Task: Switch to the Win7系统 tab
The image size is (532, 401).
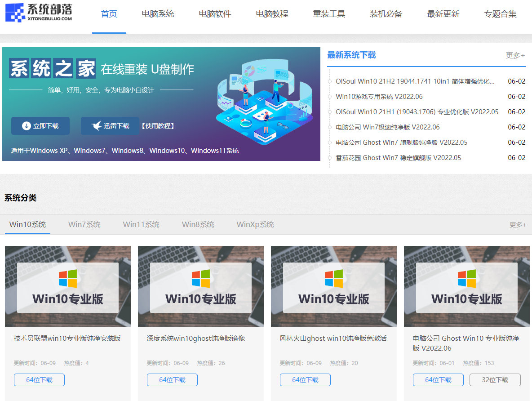Action: click(x=84, y=224)
